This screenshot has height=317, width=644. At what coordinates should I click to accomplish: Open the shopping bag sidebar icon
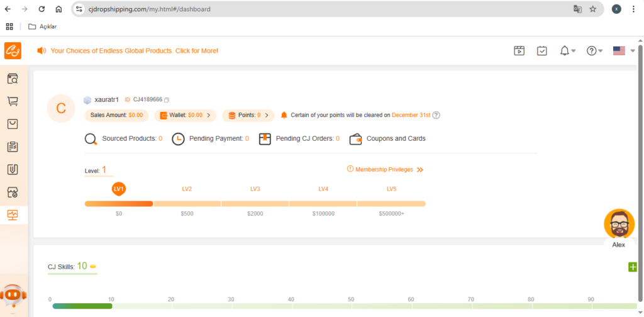tap(13, 124)
